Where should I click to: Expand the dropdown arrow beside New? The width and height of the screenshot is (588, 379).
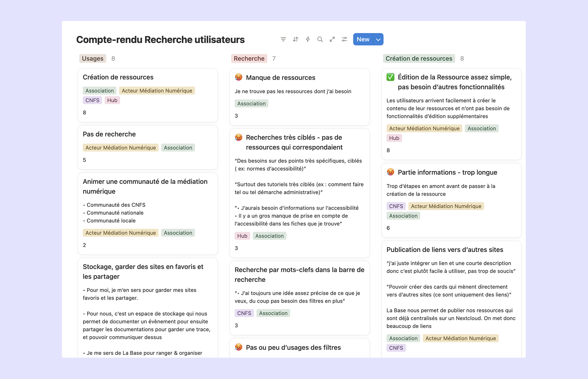tap(378, 39)
